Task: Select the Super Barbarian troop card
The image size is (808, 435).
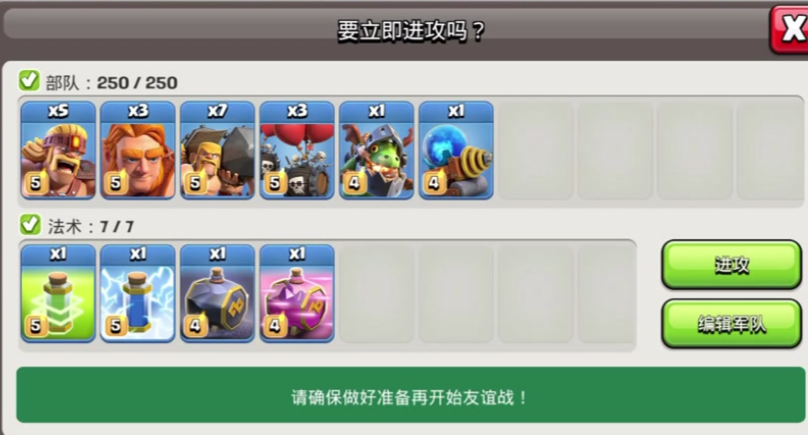Action: pyautogui.click(x=58, y=150)
